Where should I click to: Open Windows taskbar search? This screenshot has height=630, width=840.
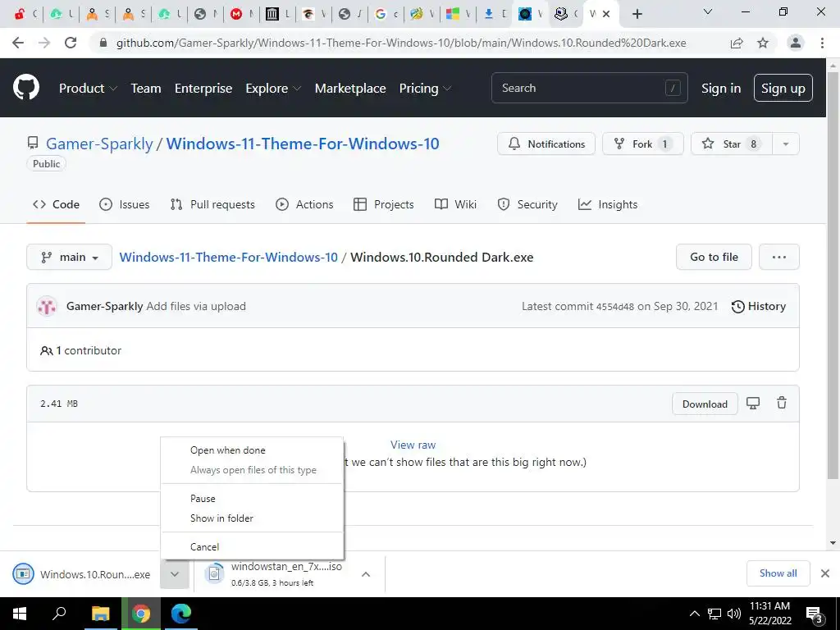[59, 614]
